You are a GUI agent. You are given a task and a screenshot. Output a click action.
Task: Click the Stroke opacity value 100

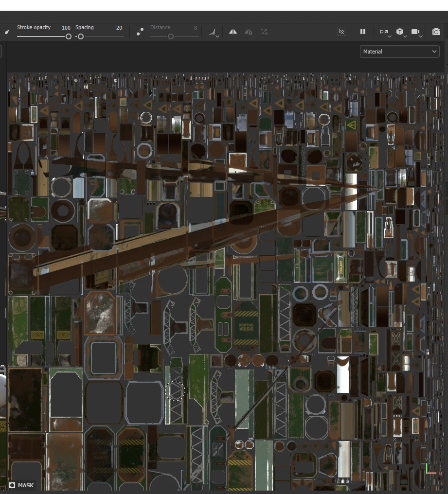click(66, 28)
